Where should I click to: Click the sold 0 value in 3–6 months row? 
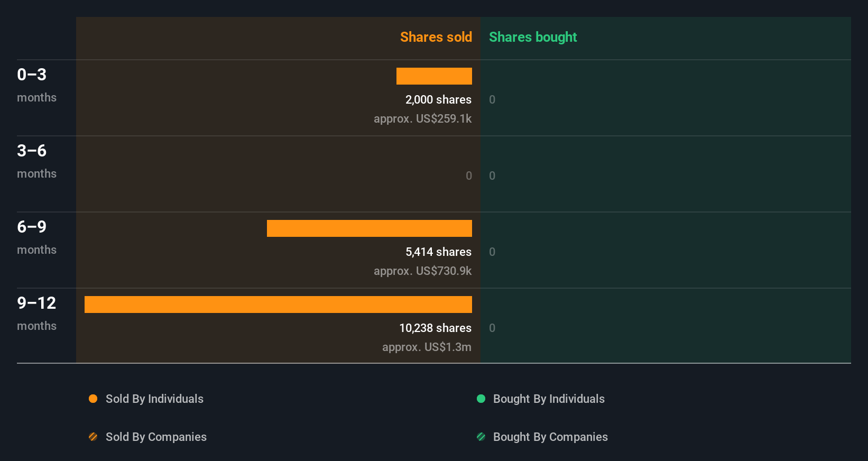pos(469,176)
